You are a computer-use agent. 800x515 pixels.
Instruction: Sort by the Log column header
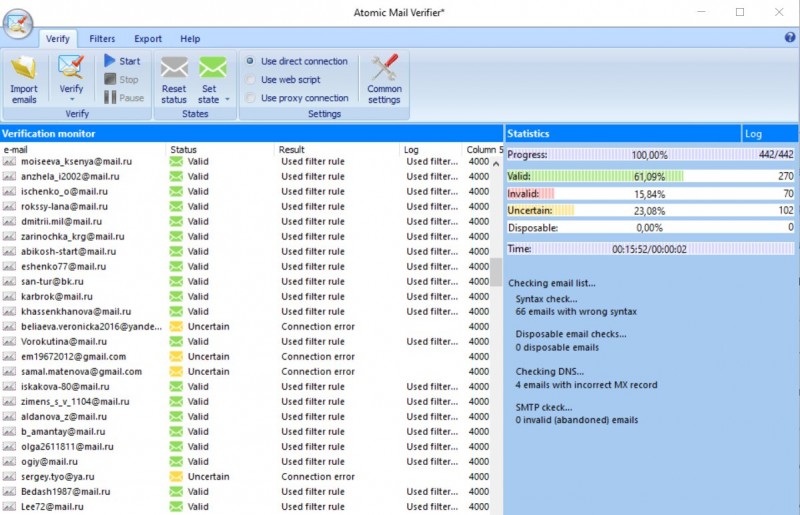point(431,150)
